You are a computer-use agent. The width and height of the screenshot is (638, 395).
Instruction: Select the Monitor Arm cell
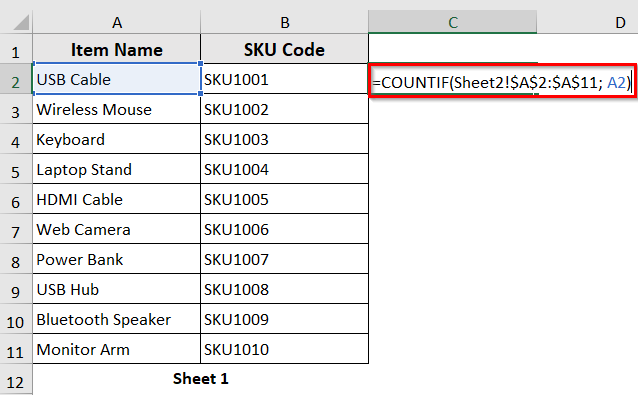click(x=117, y=349)
